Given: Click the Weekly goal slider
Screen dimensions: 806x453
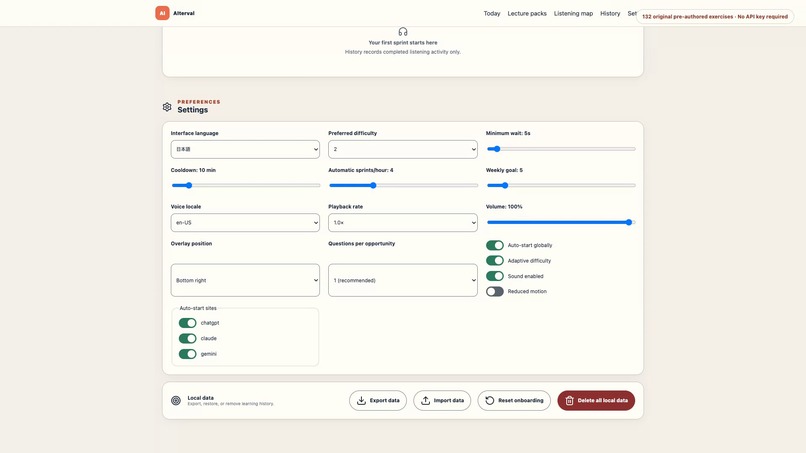Looking at the screenshot, I should pos(561,186).
